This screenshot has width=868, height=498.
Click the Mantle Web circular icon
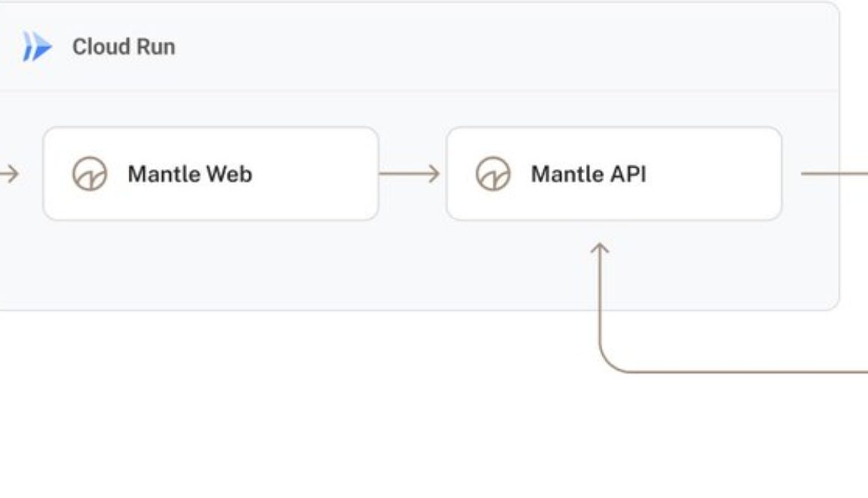pyautogui.click(x=90, y=174)
